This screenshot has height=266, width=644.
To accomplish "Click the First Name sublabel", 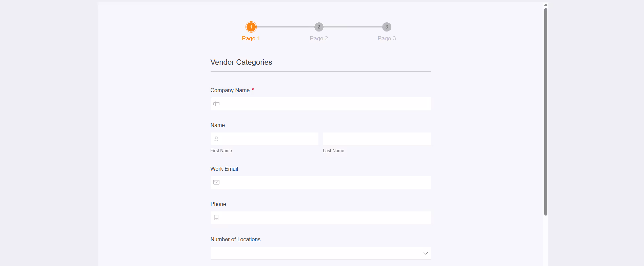I will click(221, 151).
